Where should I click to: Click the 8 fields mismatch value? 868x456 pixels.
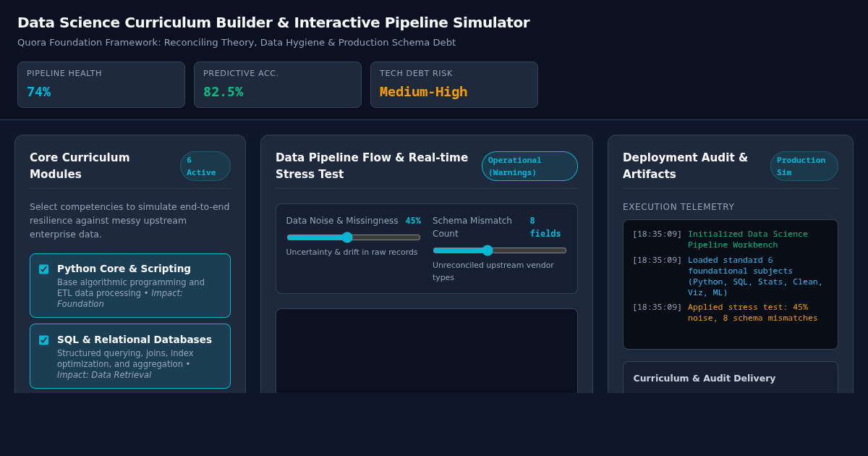tap(545, 227)
